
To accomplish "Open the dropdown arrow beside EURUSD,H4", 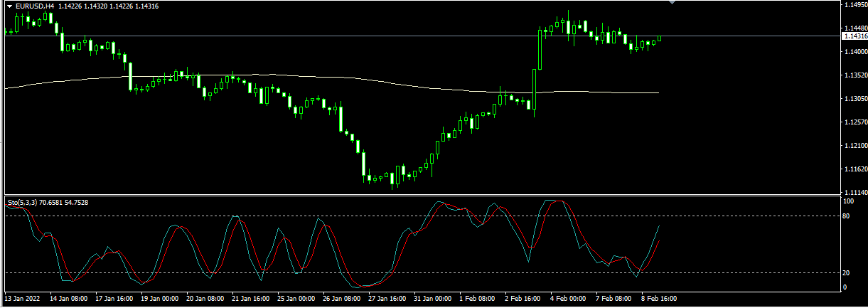I will coord(9,6).
